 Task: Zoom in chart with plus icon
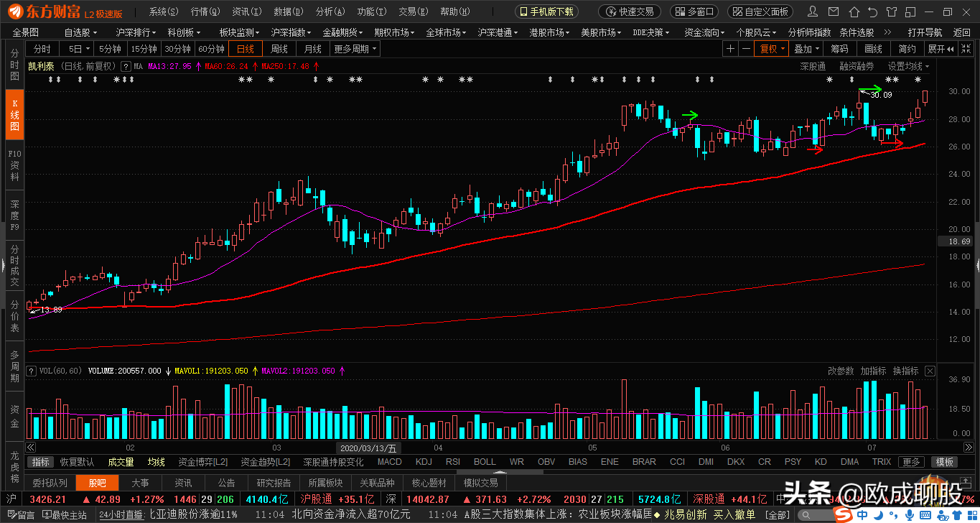coord(730,49)
